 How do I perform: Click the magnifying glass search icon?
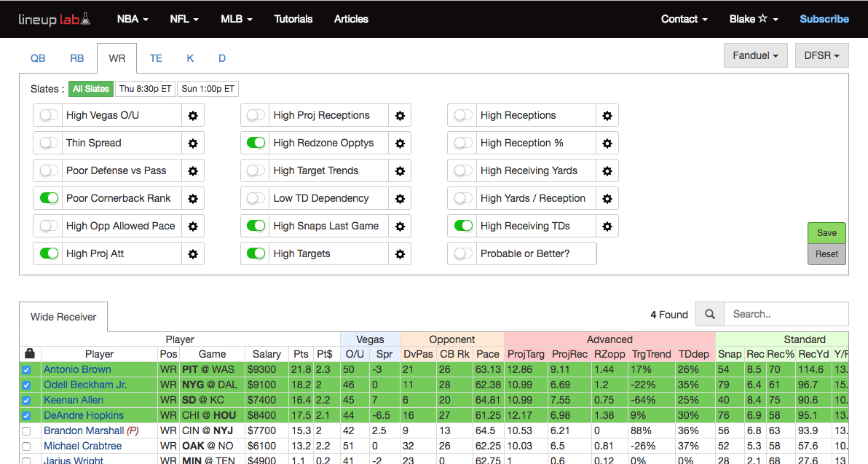710,315
